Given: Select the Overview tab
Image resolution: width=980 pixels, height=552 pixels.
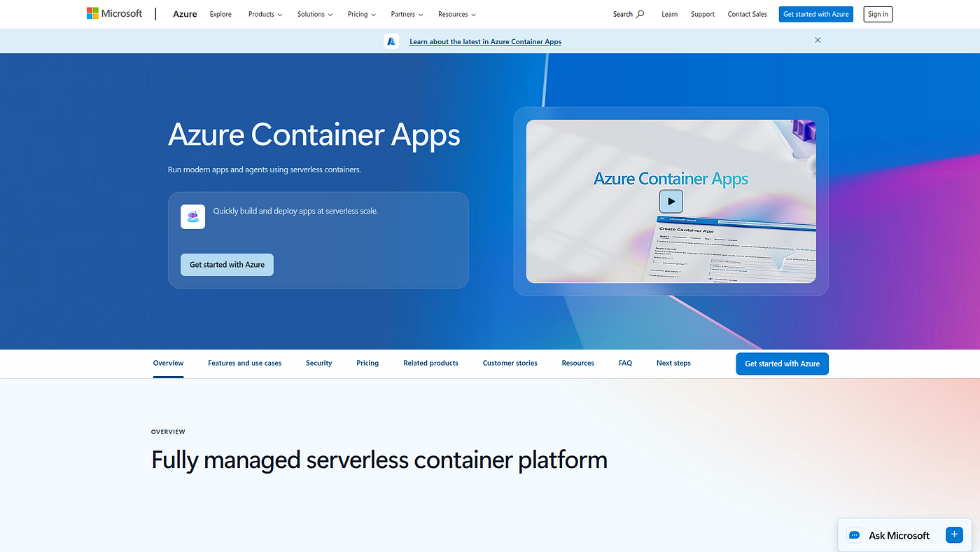Looking at the screenshot, I should tap(168, 364).
